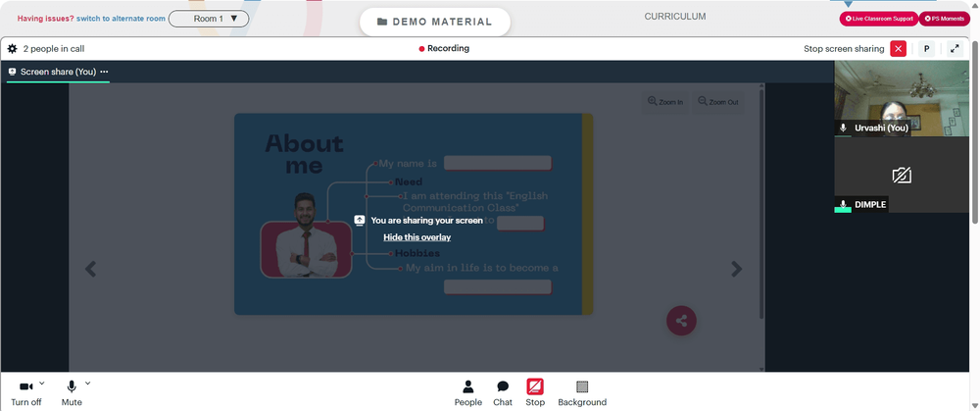Image resolution: width=980 pixels, height=411 pixels.
Task: Click the '2 people in call' text
Action: 54,49
